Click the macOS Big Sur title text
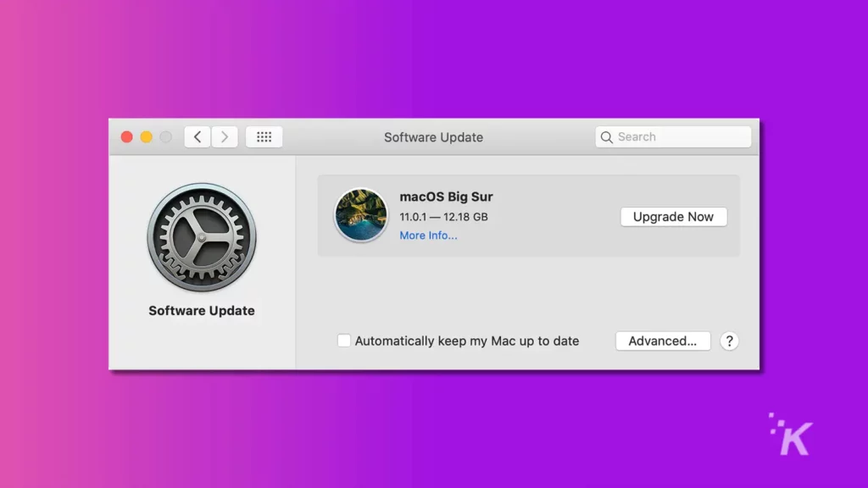Screen dimensions: 868x488 tap(446, 197)
